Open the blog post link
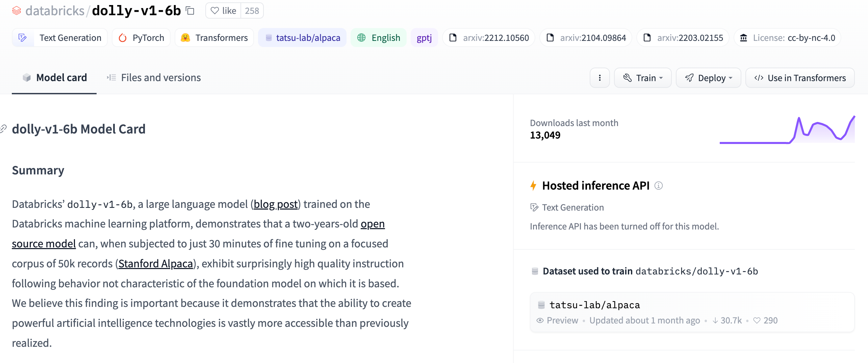This screenshot has width=868, height=363. tap(276, 204)
